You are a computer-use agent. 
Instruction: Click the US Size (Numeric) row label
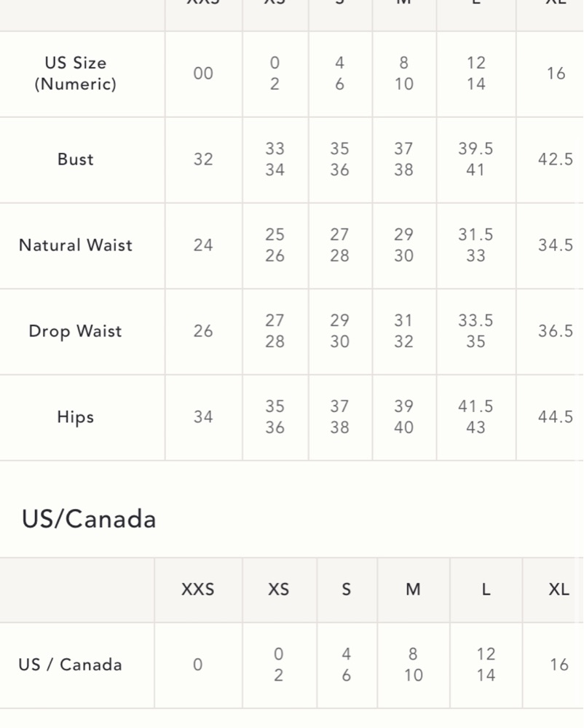pos(76,74)
